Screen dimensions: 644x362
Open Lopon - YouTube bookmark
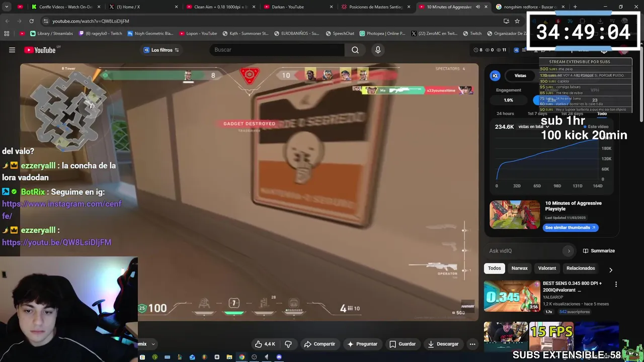pos(198,34)
